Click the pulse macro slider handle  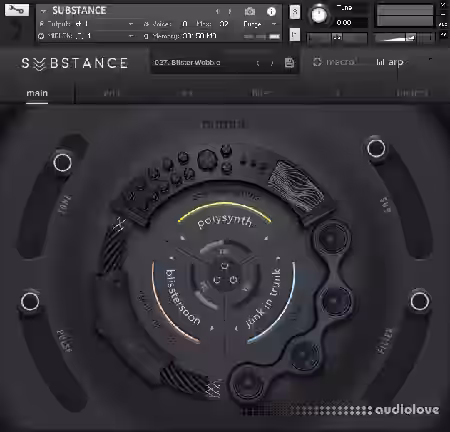tap(30, 302)
